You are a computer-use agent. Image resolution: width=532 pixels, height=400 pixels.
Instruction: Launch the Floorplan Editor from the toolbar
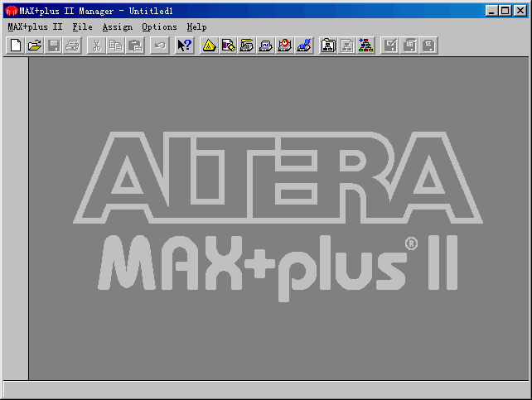pyautogui.click(x=229, y=46)
